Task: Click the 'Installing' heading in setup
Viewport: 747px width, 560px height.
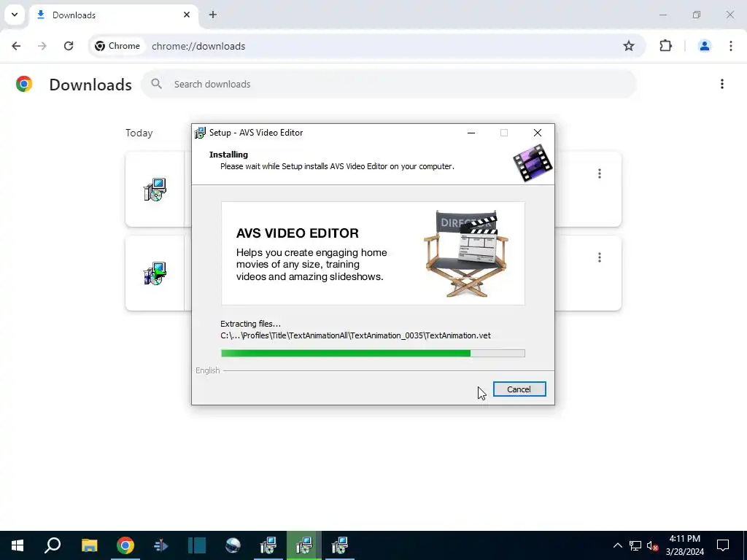Action: pyautogui.click(x=228, y=155)
